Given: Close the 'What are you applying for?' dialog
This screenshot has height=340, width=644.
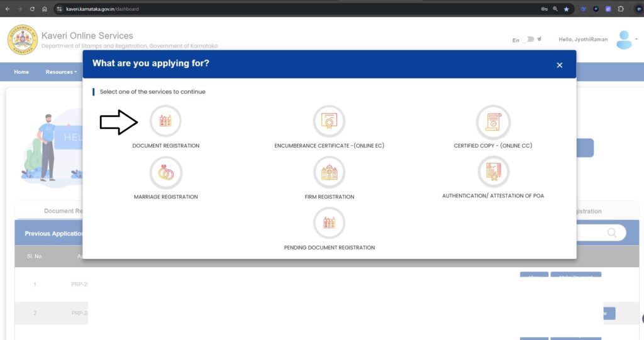Looking at the screenshot, I should (x=559, y=65).
